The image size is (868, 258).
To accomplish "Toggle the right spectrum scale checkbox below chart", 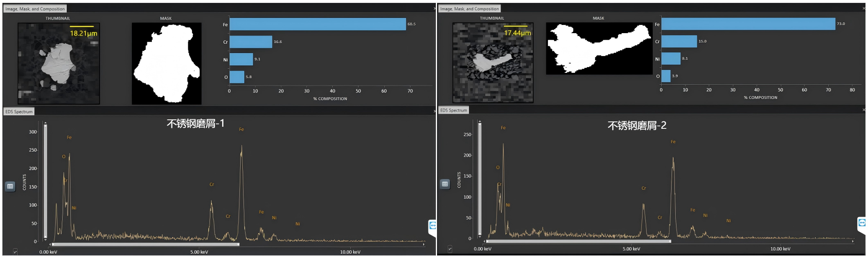I will [x=450, y=249].
